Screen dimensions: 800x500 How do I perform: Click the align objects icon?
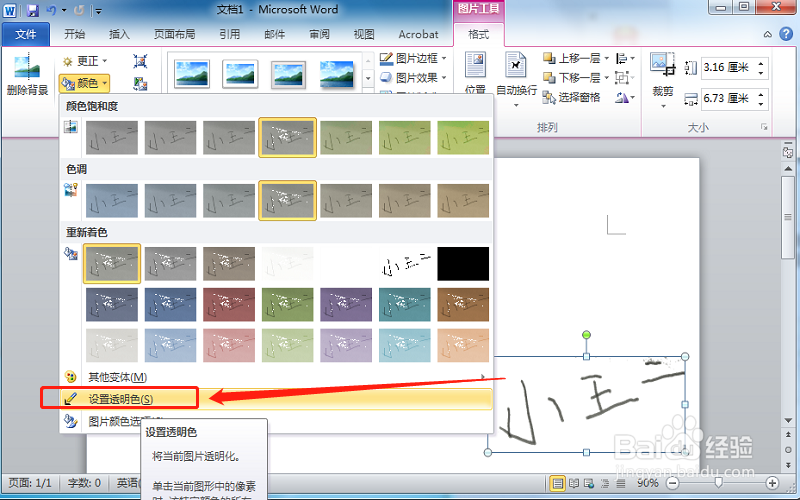pos(624,58)
